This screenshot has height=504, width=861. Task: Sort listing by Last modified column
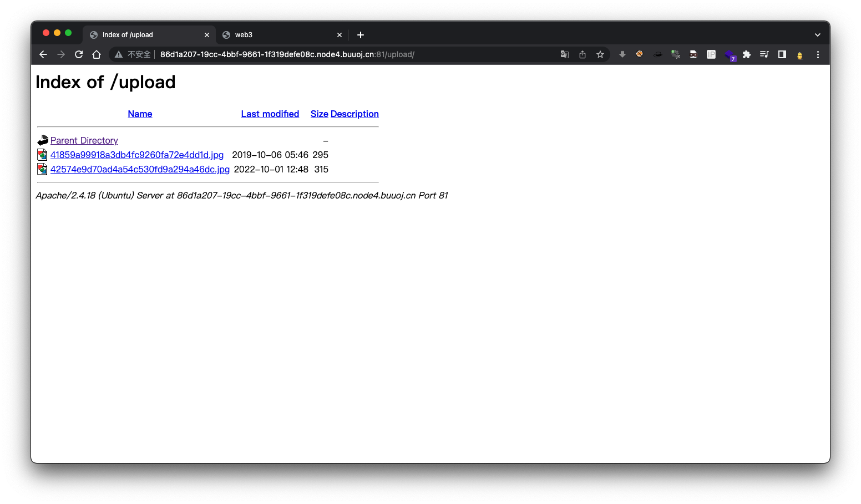[x=270, y=114]
